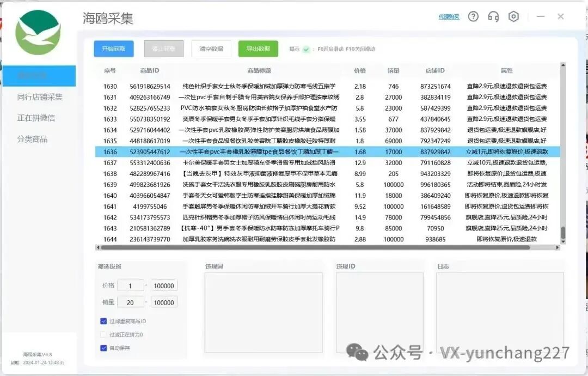The image size is (588, 376).
Task: Switch to 正在拼微信 sidebar tab
Action: pos(36,118)
